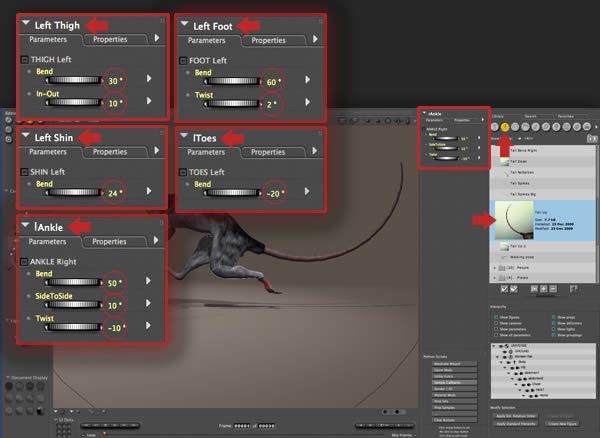Enable Show cameras checkbox

(x=496, y=323)
